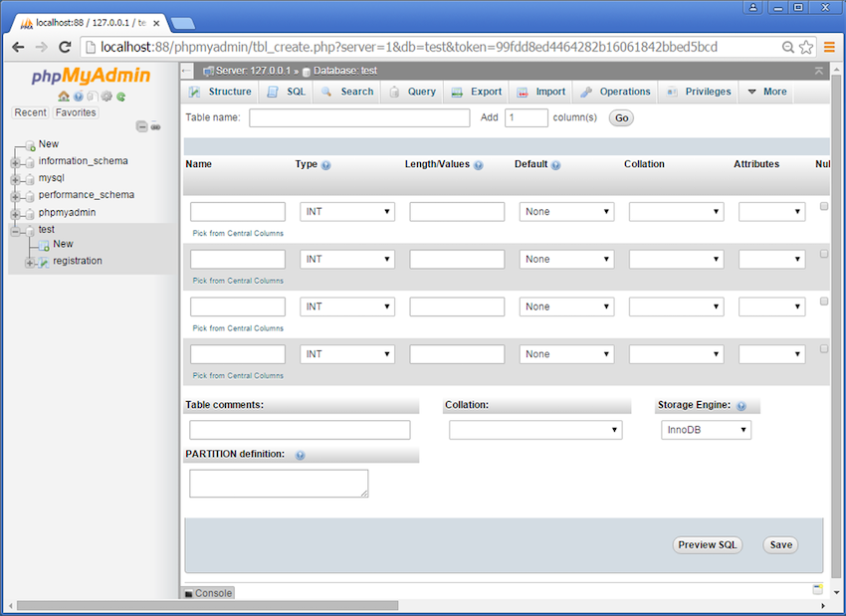Viewport: 846px width, 616px height.
Task: Click the Save button
Action: pos(780,544)
